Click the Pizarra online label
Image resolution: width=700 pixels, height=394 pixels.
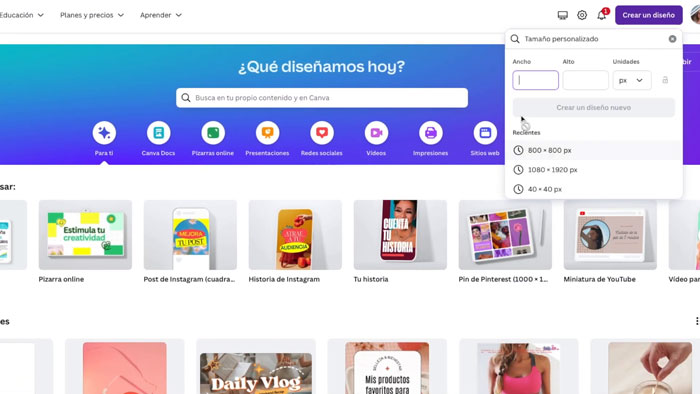click(61, 279)
